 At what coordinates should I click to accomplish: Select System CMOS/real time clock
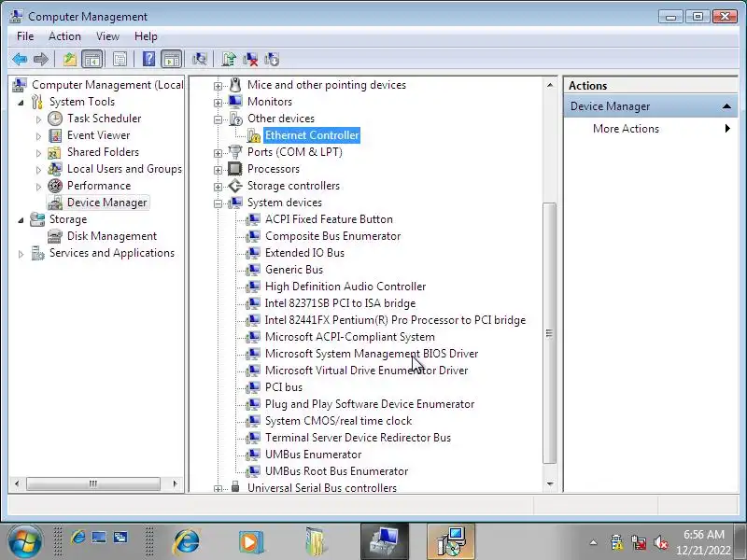pos(338,421)
